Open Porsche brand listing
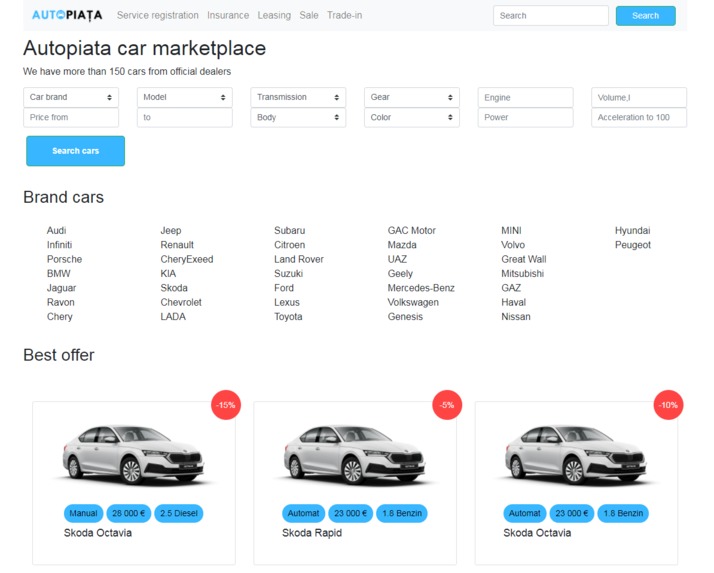 click(64, 259)
